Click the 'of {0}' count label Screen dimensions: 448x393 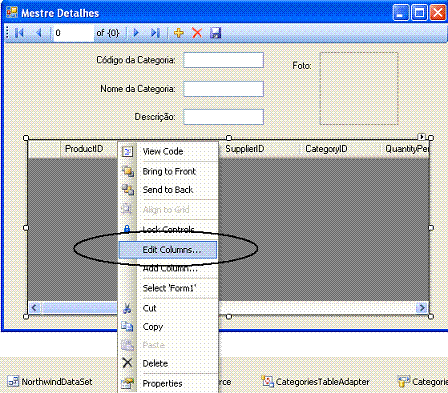pyautogui.click(x=107, y=33)
